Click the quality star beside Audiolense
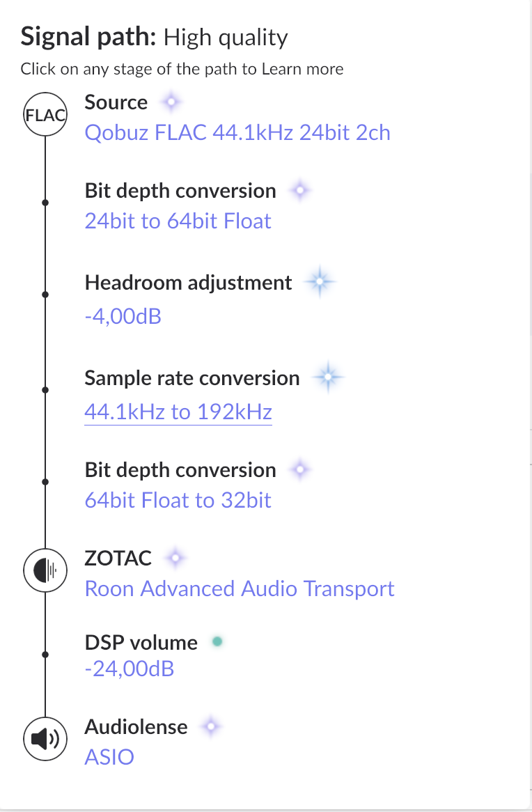The height and width of the screenshot is (812, 532). pos(211,727)
